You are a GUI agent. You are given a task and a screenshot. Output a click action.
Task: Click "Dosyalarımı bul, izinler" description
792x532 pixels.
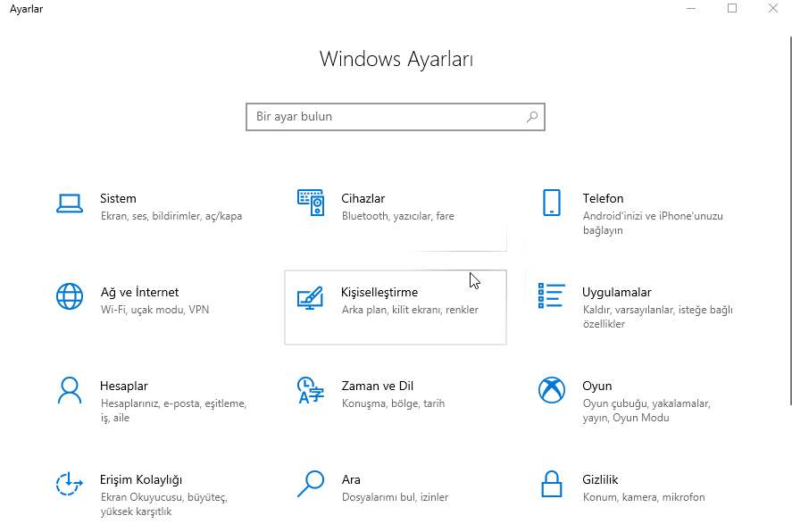pos(395,498)
